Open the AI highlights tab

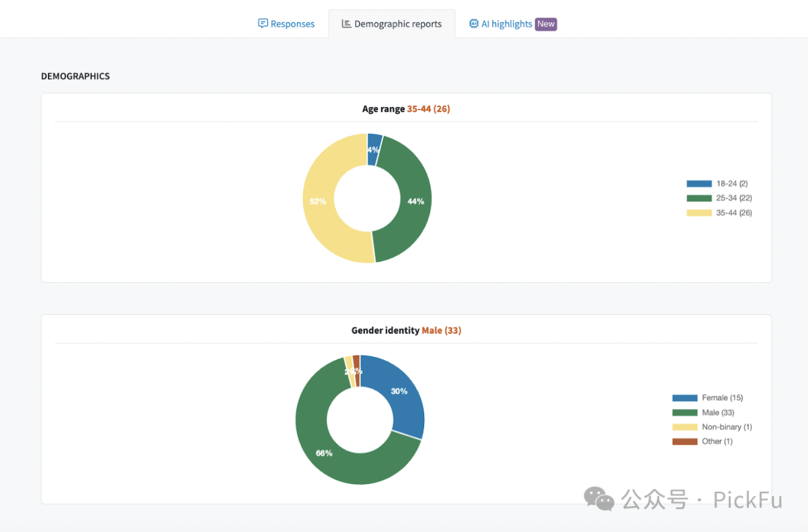506,24
